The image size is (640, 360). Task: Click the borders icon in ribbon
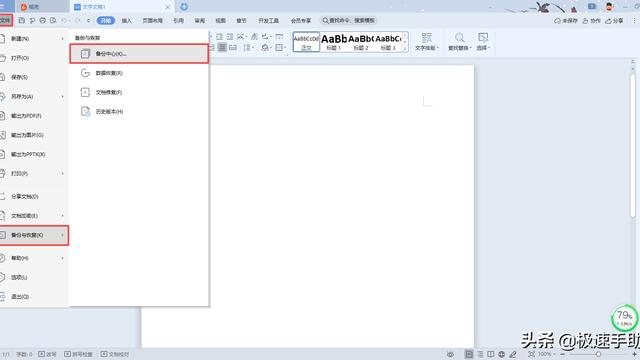pos(280,48)
